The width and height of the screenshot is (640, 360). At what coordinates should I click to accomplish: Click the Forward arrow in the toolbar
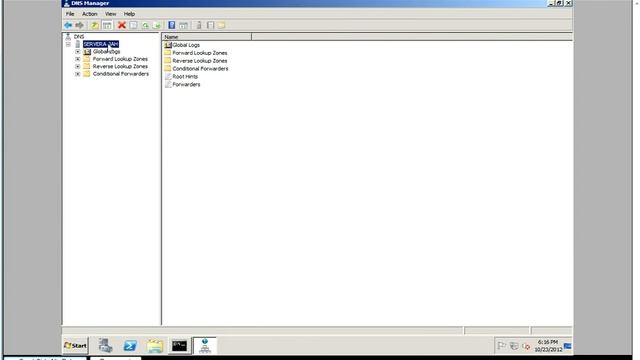tap(79, 25)
